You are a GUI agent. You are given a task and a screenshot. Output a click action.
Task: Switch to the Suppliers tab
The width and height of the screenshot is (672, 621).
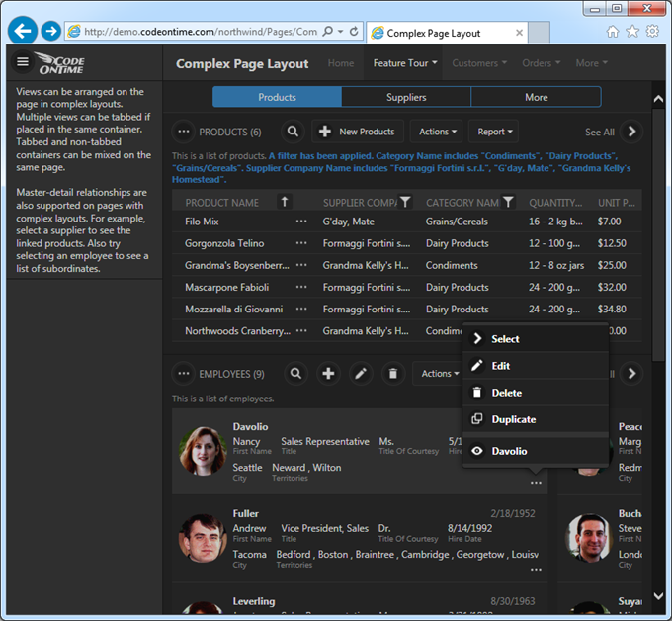pos(406,97)
